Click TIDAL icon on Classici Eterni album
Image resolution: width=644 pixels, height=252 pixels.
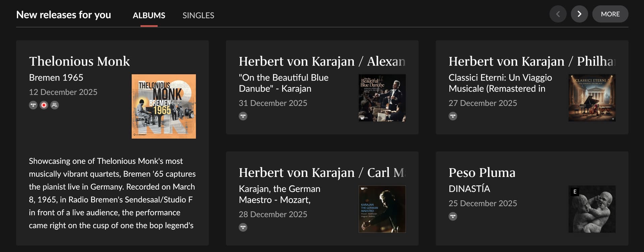coord(453,116)
